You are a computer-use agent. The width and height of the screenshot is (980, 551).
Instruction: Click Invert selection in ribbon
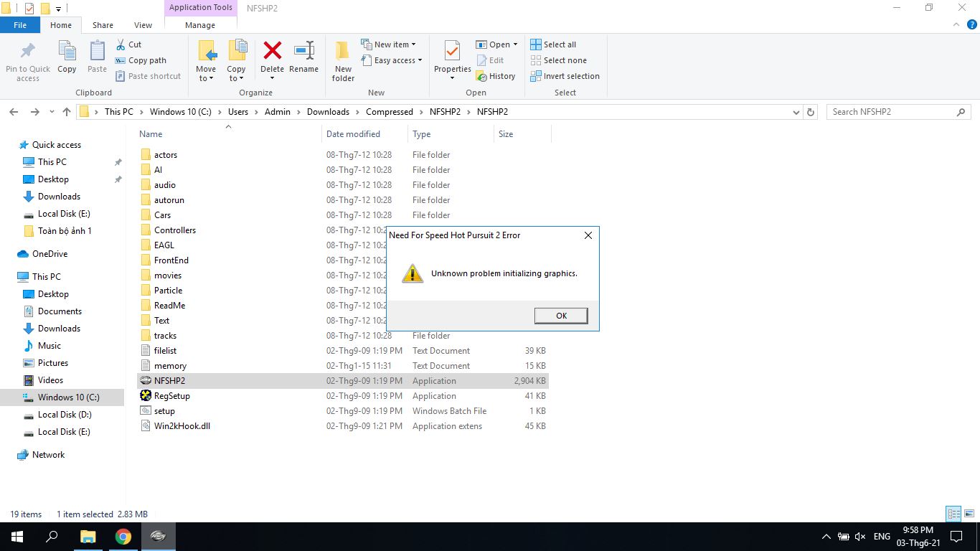pos(565,76)
